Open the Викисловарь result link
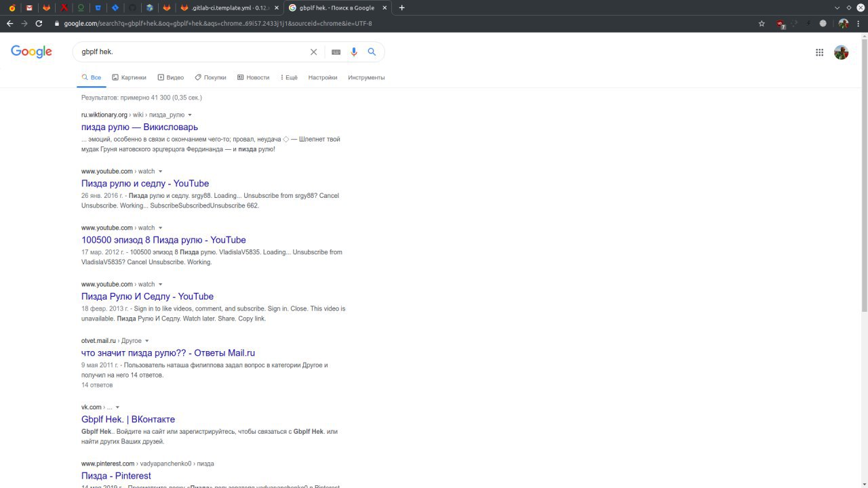 click(140, 127)
